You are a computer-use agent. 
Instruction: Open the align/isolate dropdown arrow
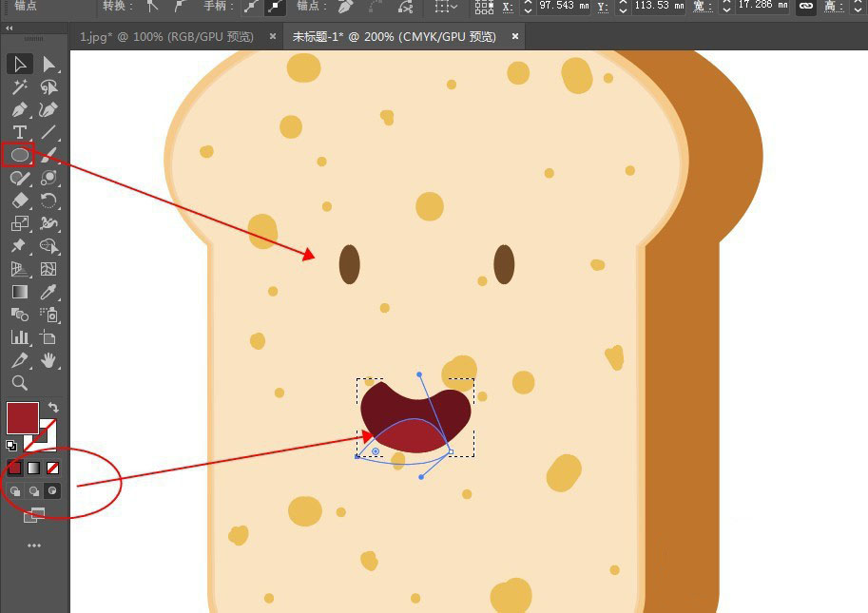point(454,7)
